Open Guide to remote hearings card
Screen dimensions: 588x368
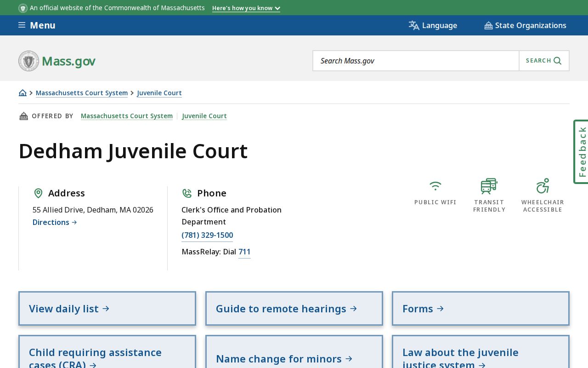[294, 309]
